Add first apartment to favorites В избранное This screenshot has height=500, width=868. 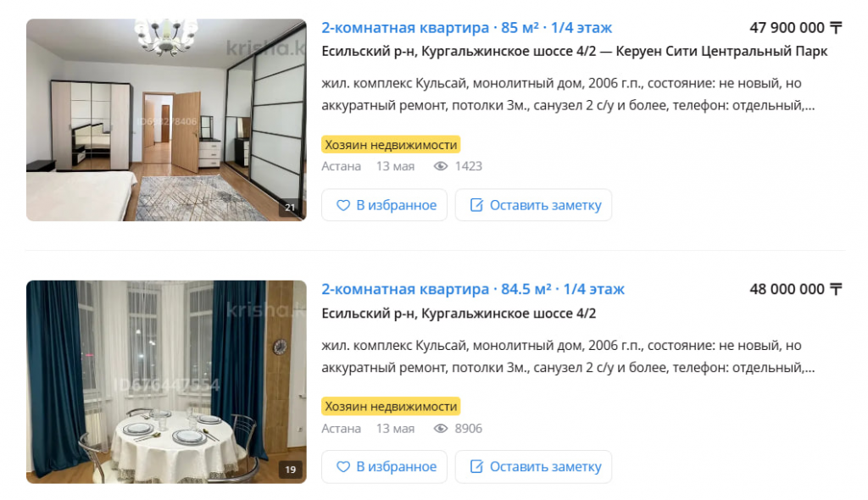point(384,205)
